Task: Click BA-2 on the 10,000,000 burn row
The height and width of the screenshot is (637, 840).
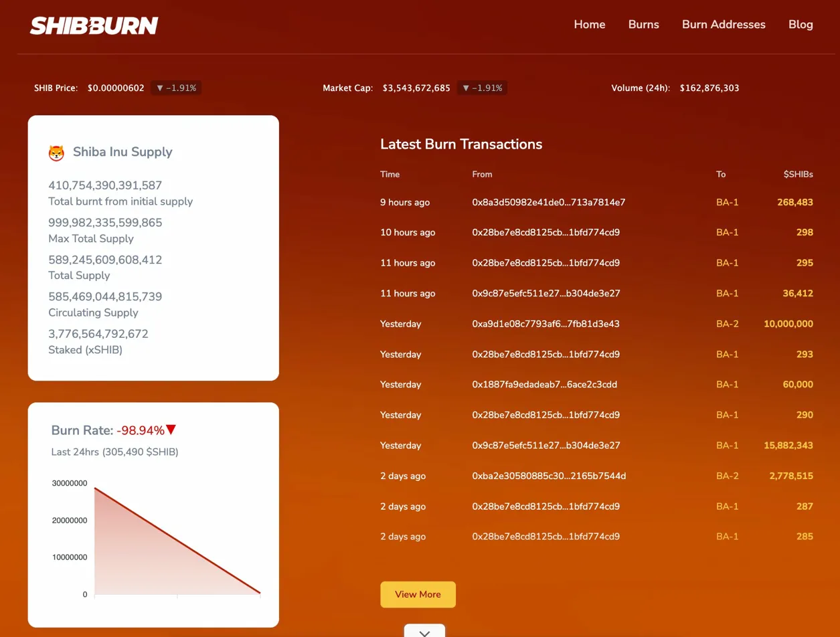Action: [x=727, y=324]
